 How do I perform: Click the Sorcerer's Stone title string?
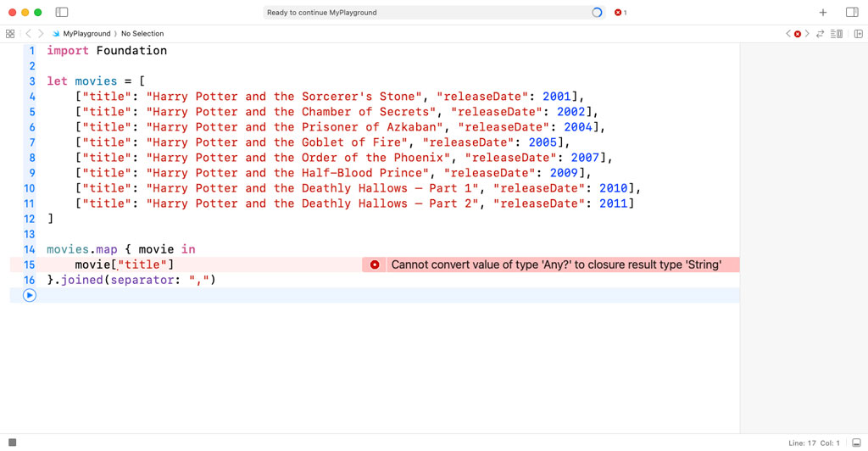pyautogui.click(x=283, y=97)
